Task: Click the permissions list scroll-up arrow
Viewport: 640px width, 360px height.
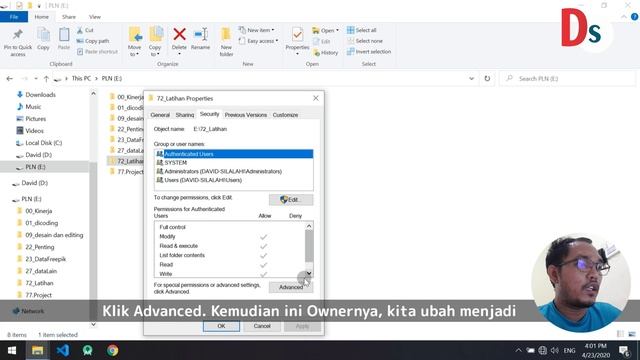Action: [309, 226]
